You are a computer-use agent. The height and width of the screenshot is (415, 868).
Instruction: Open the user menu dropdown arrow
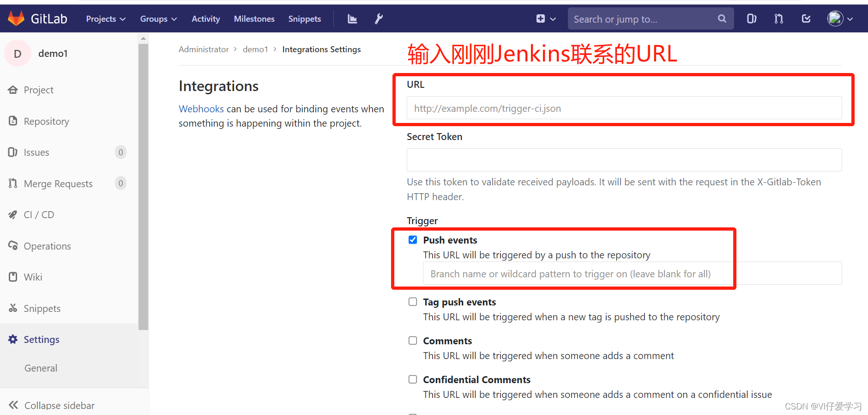pos(850,19)
